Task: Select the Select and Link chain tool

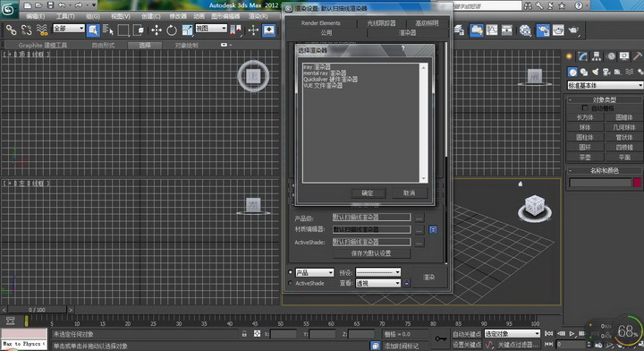Action: tap(11, 30)
